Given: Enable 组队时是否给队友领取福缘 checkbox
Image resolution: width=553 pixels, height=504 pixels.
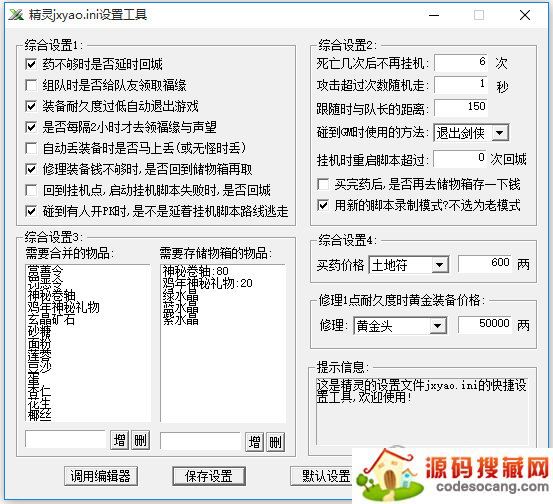Looking at the screenshot, I should pyautogui.click(x=31, y=85).
